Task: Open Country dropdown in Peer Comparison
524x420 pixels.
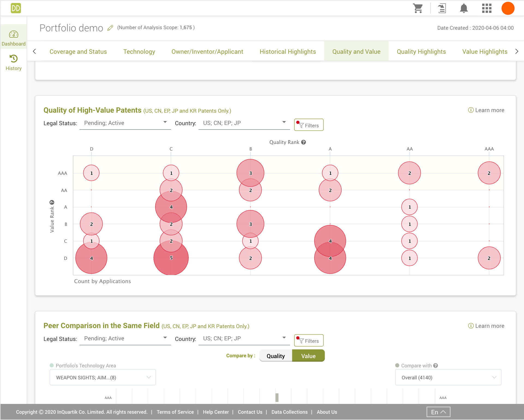Action: [244, 338]
